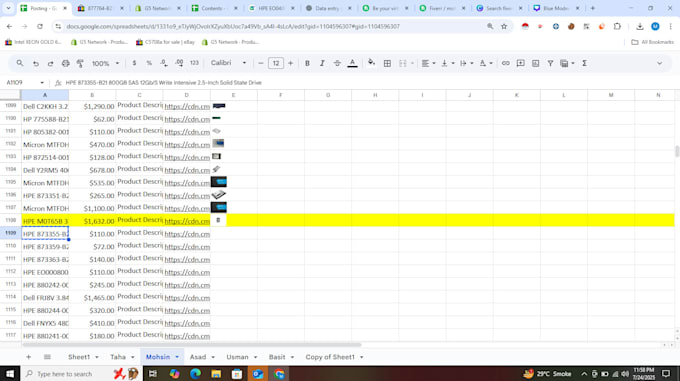Switch to the Sheet1 tab
Image resolution: width=680 pixels, height=381 pixels.
(x=79, y=357)
